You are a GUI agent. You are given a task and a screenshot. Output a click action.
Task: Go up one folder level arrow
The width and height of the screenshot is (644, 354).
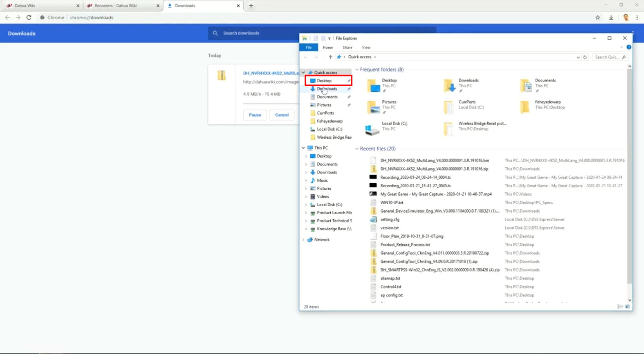pyautogui.click(x=330, y=57)
